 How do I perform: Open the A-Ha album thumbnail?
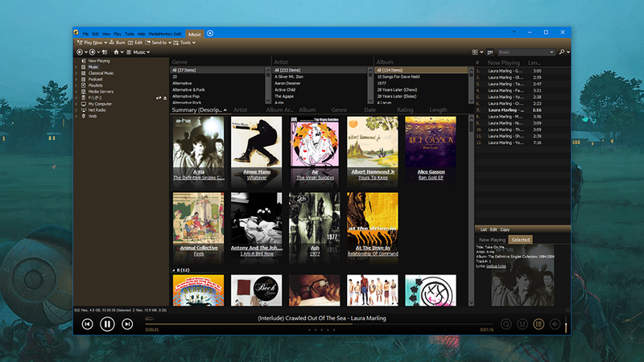coord(198,142)
